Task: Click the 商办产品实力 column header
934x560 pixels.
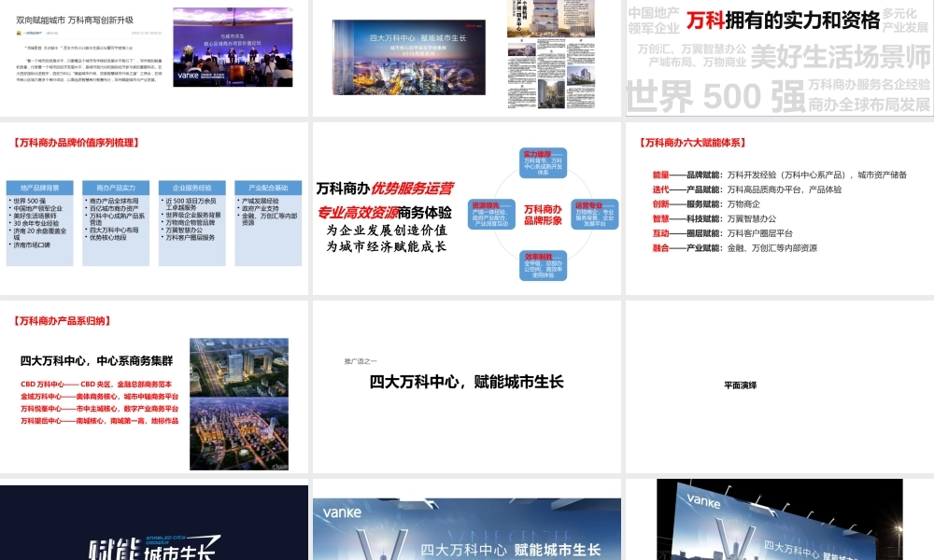Action: tap(116, 188)
